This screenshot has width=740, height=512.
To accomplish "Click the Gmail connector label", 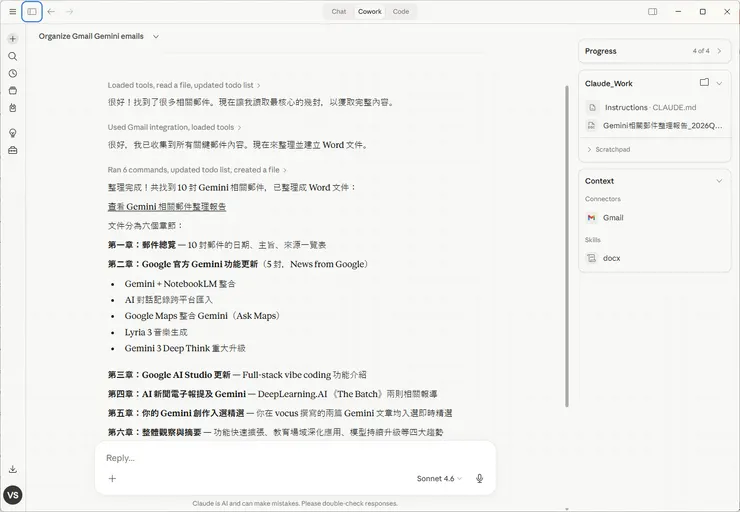I will 613,218.
